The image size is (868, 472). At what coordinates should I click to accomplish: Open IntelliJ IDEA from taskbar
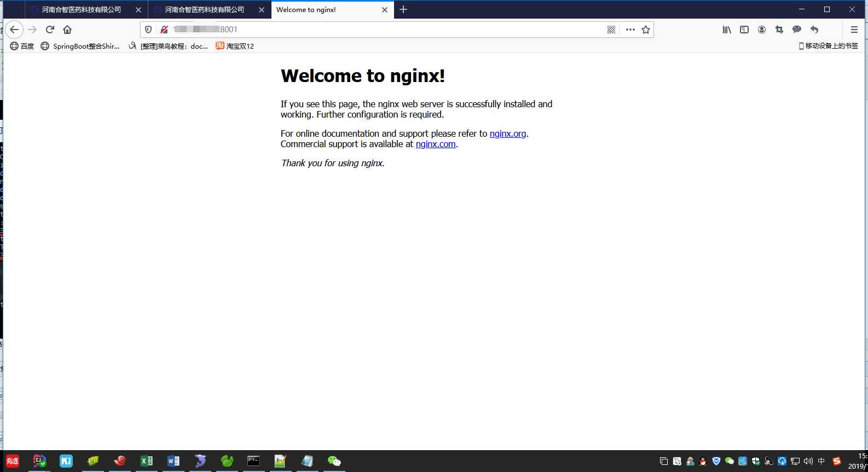pyautogui.click(x=39, y=461)
